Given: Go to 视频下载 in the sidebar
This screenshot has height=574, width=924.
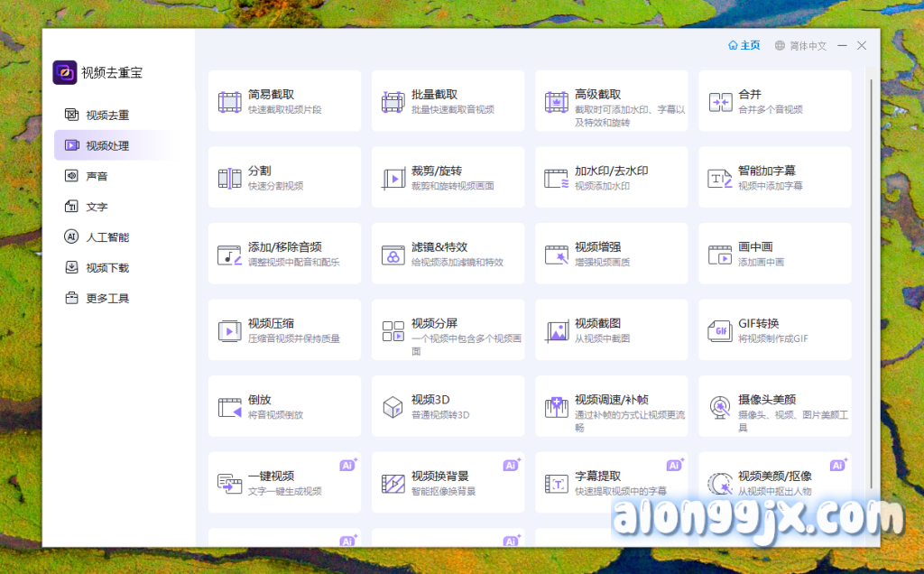Looking at the screenshot, I should (107, 268).
